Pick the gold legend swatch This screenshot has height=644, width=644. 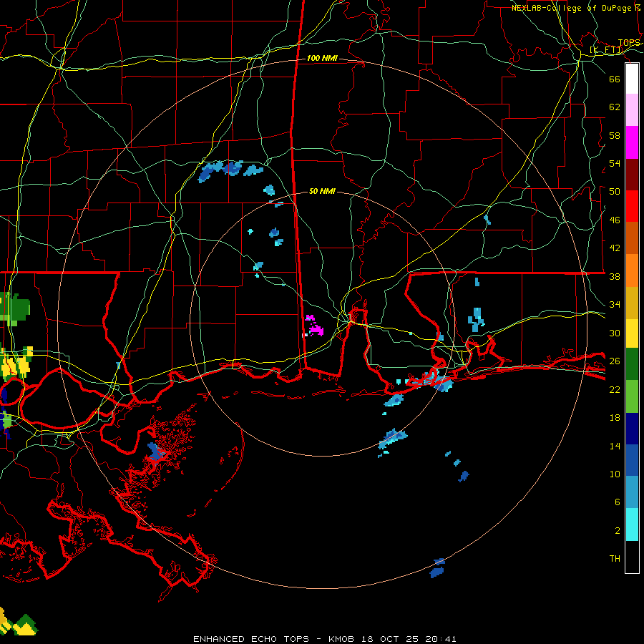pos(632,303)
